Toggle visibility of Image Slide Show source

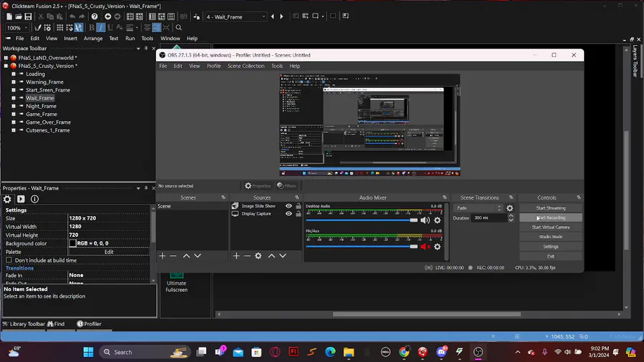tap(289, 206)
